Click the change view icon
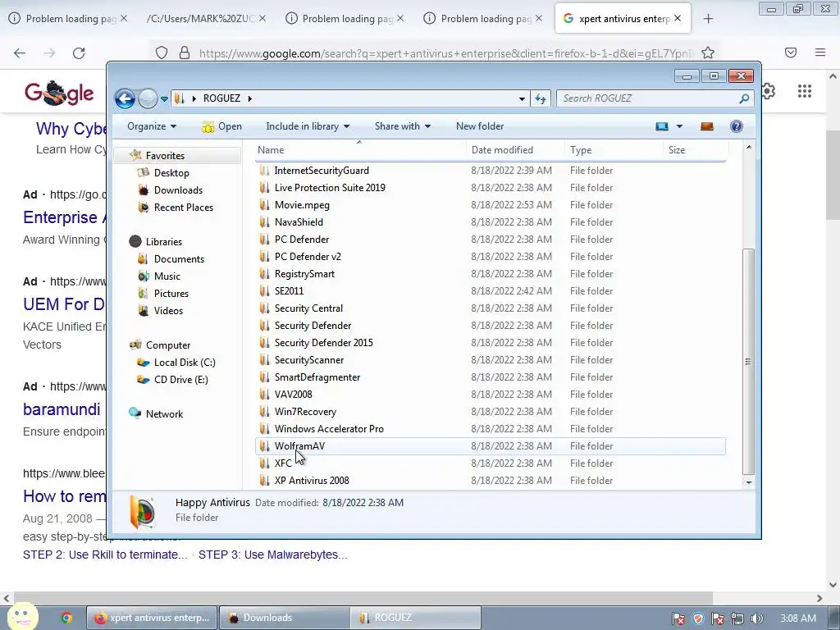Viewport: 840px width, 630px height. [x=662, y=126]
